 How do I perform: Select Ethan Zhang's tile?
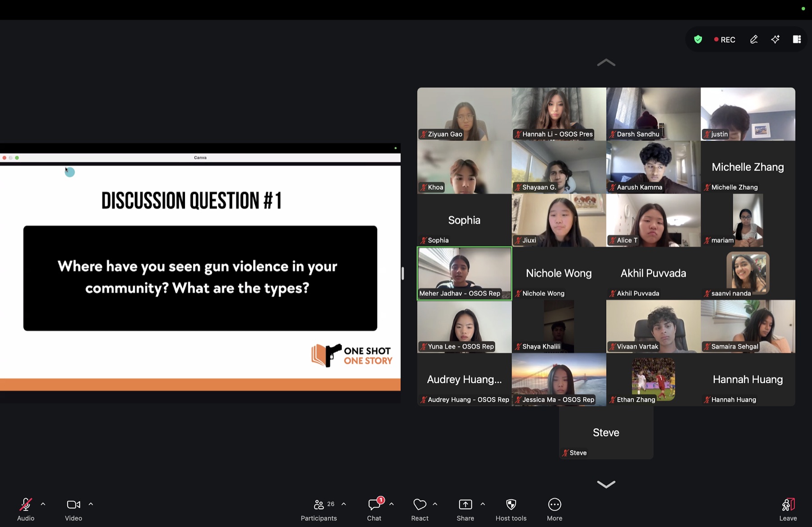click(653, 380)
